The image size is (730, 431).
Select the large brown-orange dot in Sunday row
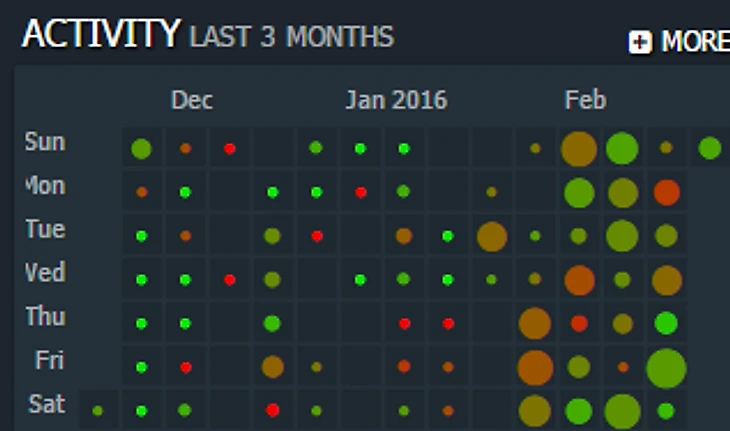(x=579, y=149)
